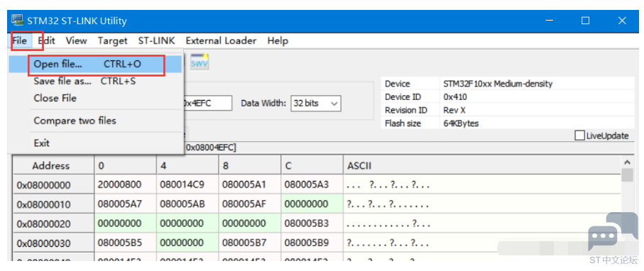Click the Revision ID label
The width and height of the screenshot is (644, 271).
click(406, 110)
